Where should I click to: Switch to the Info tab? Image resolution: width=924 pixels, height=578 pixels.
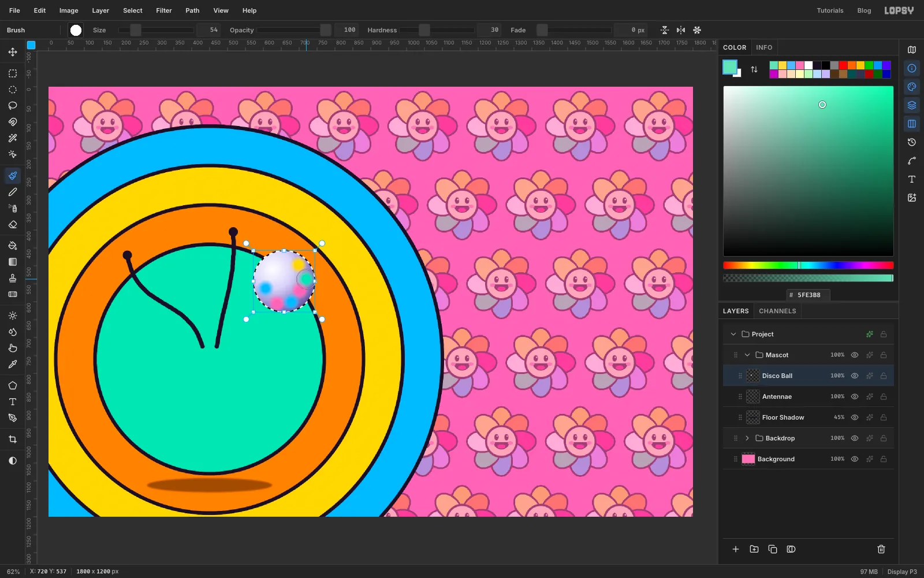click(x=764, y=47)
